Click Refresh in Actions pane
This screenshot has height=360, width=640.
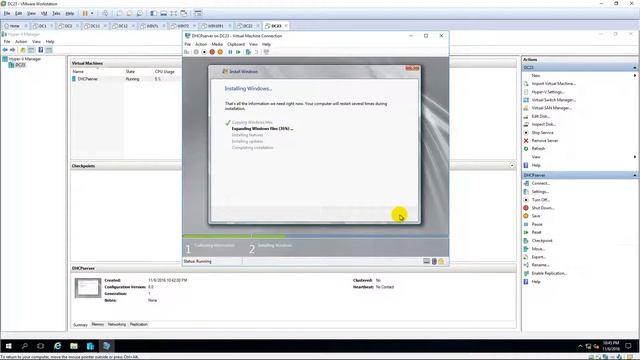pos(538,149)
